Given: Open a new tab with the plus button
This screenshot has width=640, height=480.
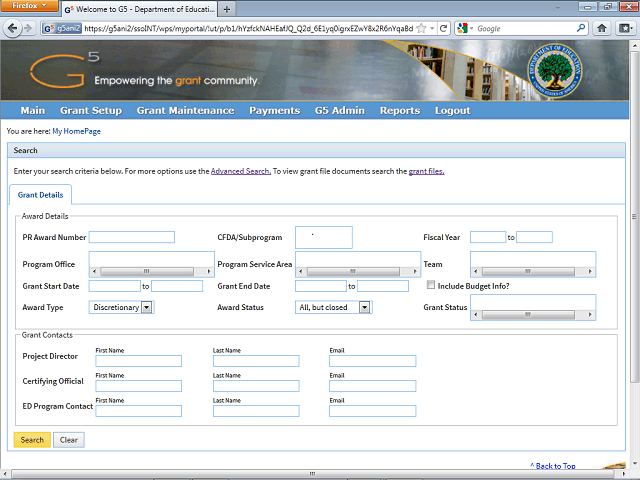Looking at the screenshot, I should 227,9.
